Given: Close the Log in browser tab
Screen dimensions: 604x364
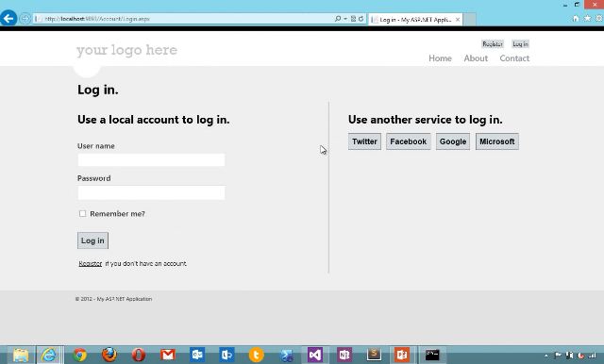Looking at the screenshot, I should (458, 19).
